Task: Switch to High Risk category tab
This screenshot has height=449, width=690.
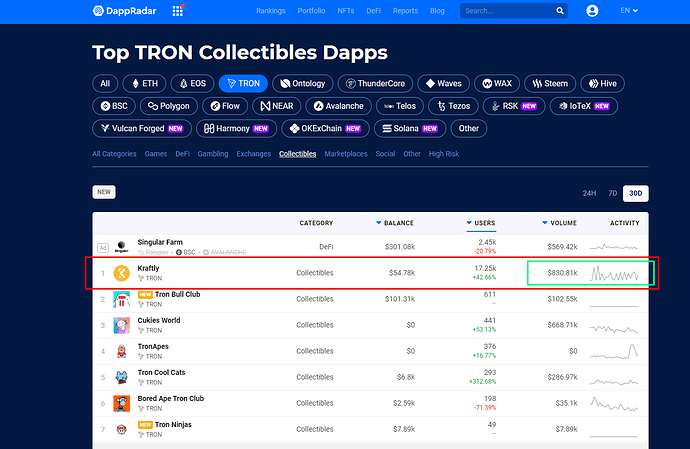Action: click(444, 154)
